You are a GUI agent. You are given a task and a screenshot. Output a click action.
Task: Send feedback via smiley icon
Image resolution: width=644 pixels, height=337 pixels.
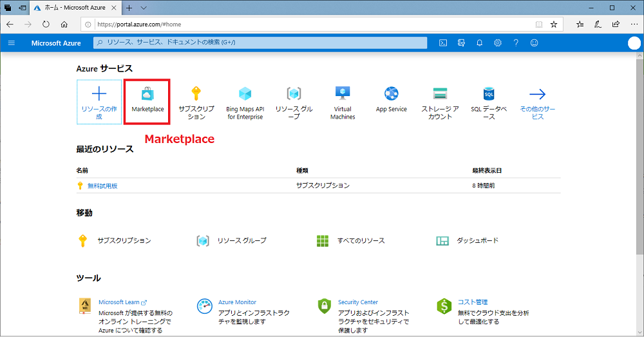[x=535, y=43]
